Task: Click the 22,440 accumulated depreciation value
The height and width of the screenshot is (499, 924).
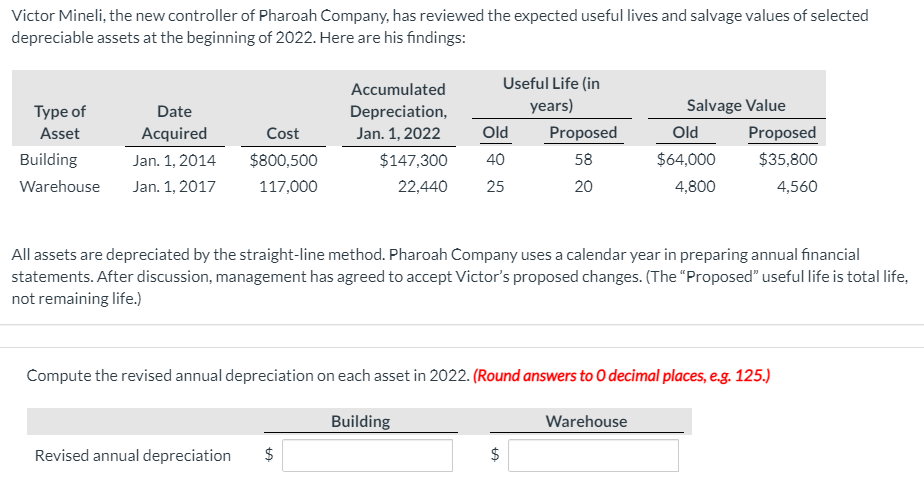Action: point(422,186)
